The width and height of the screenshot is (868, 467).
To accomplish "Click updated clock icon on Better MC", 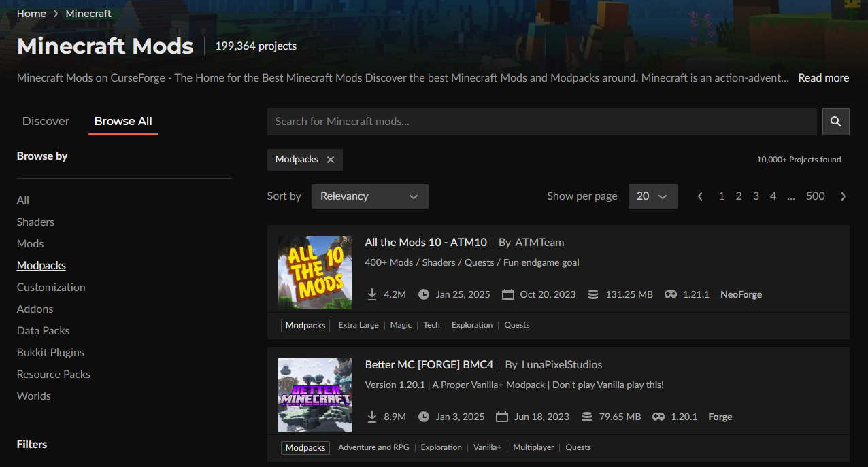I will coord(424,417).
